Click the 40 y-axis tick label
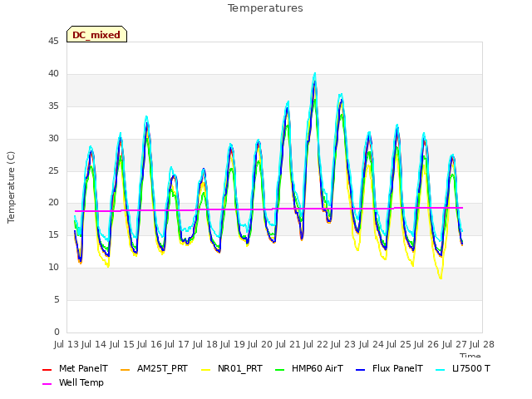Screen dimensions: 532x399 [x=53, y=73]
